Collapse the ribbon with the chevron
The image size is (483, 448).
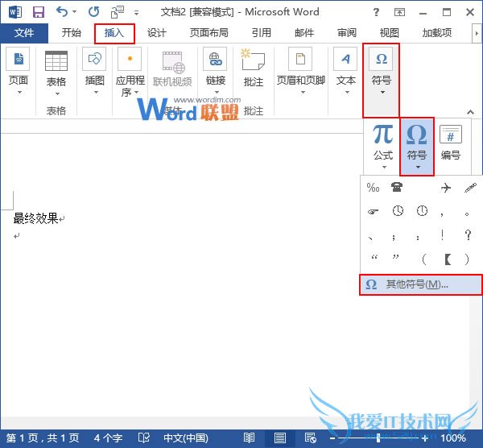pos(470,112)
